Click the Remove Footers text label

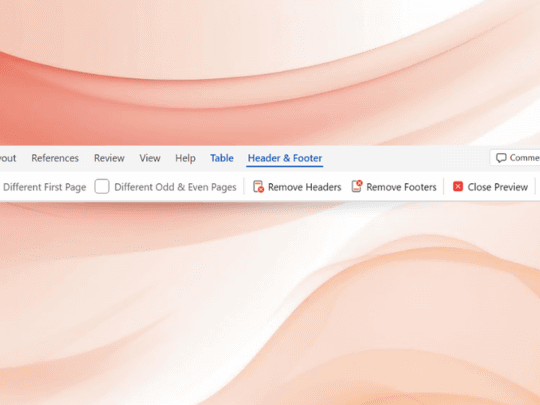[401, 187]
